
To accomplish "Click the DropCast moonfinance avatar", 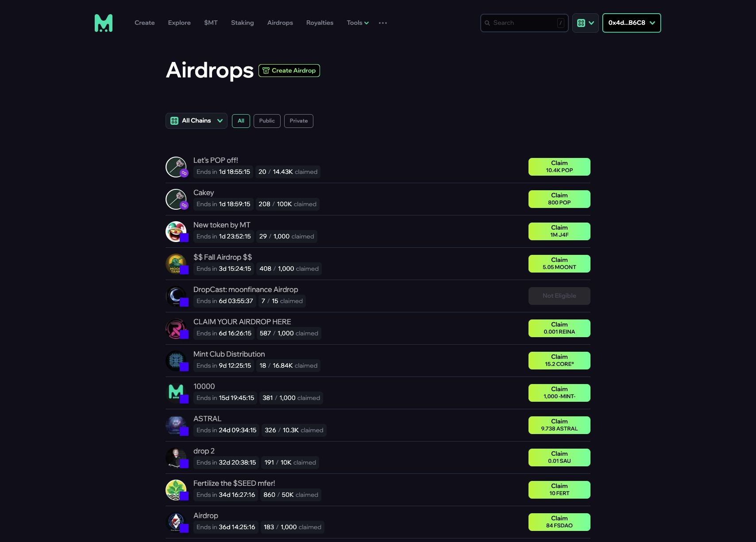I will 176,296.
